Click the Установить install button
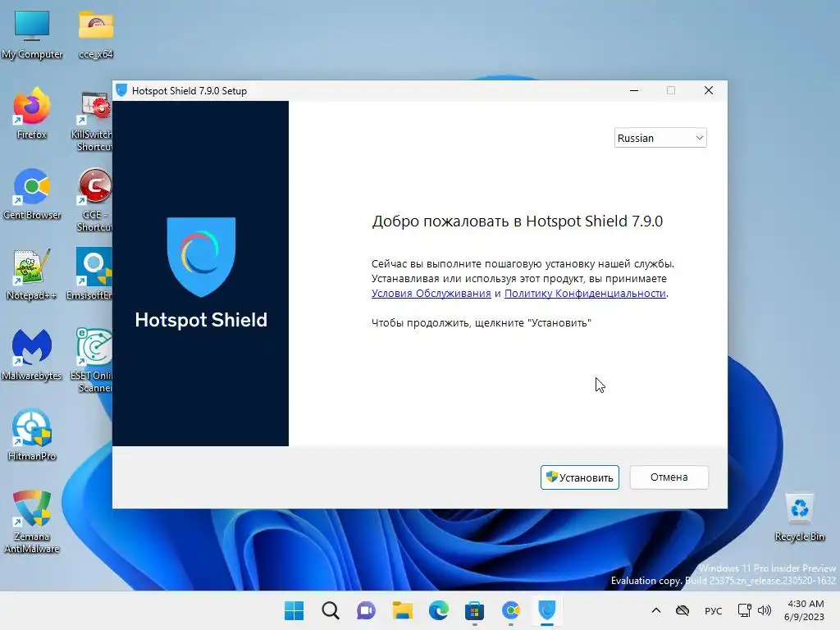 pos(580,477)
